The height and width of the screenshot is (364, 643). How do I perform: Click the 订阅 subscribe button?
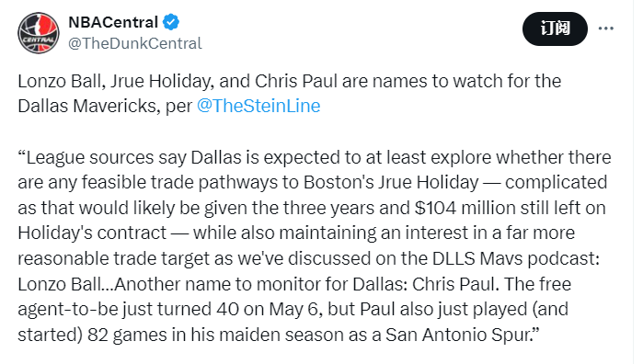[555, 28]
